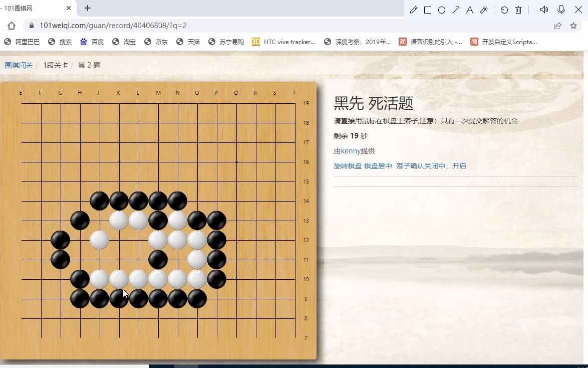Image resolution: width=588 pixels, height=368 pixels.
Task: Open 1段关卡 breadcrumb
Action: pos(56,65)
